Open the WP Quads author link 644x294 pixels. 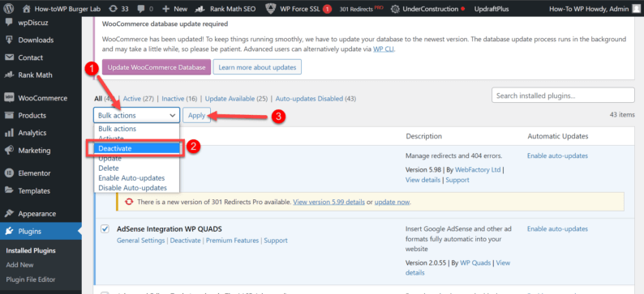click(474, 263)
